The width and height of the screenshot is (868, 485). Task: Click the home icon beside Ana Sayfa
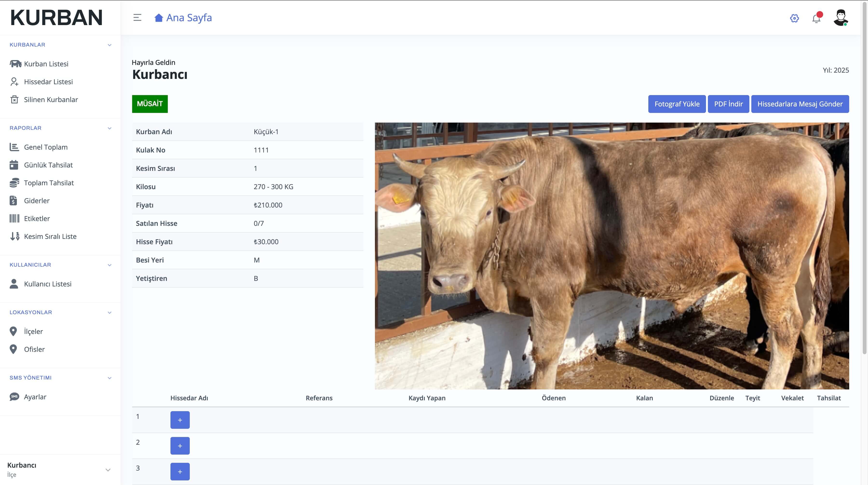(x=159, y=18)
